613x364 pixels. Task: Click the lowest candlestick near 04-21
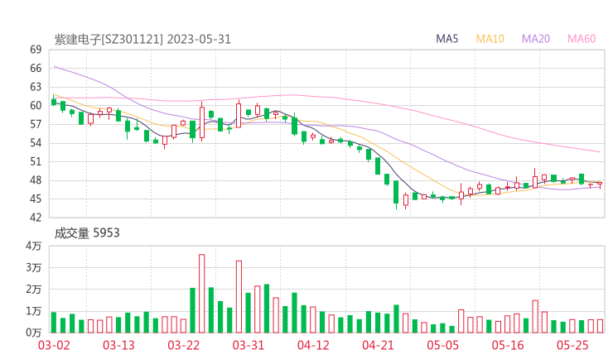pyautogui.click(x=396, y=194)
